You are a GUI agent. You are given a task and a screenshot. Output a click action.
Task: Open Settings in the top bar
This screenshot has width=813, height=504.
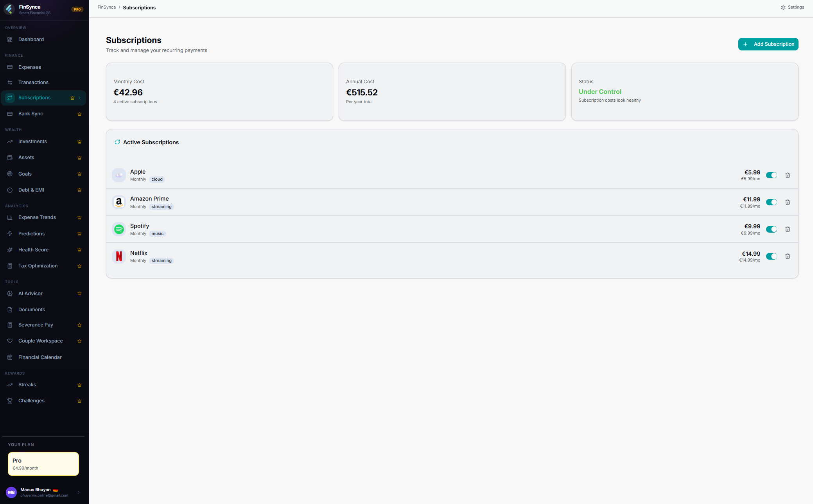pos(792,7)
